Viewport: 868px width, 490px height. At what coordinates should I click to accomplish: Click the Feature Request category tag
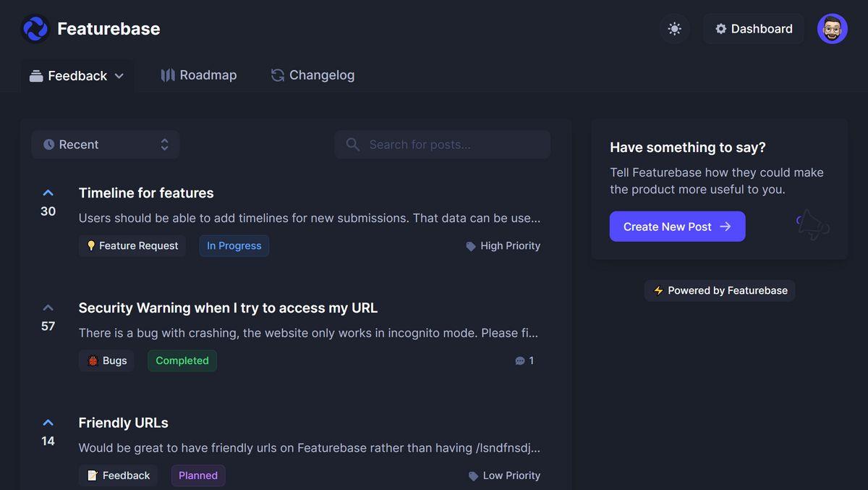(x=132, y=246)
